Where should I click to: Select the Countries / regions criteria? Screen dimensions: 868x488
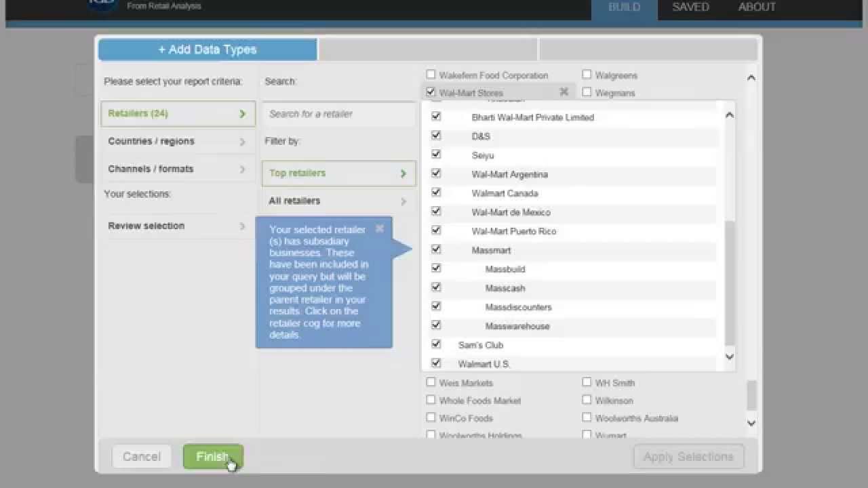click(x=178, y=141)
